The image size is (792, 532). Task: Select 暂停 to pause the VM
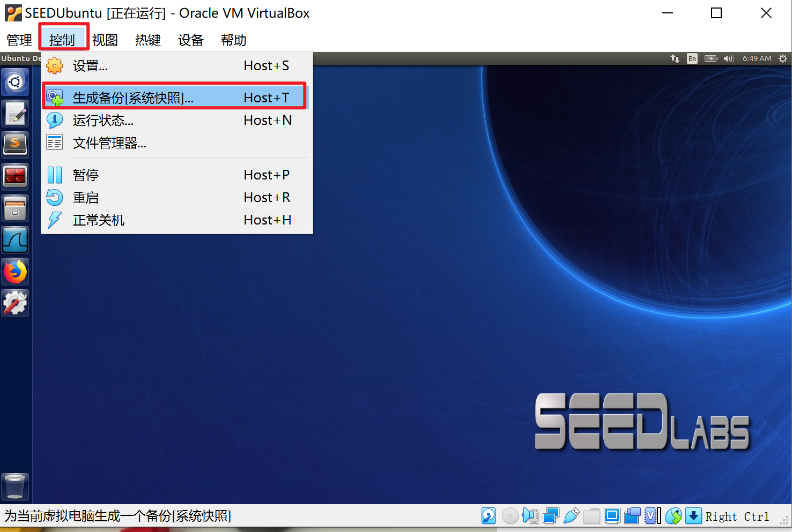pos(177,175)
